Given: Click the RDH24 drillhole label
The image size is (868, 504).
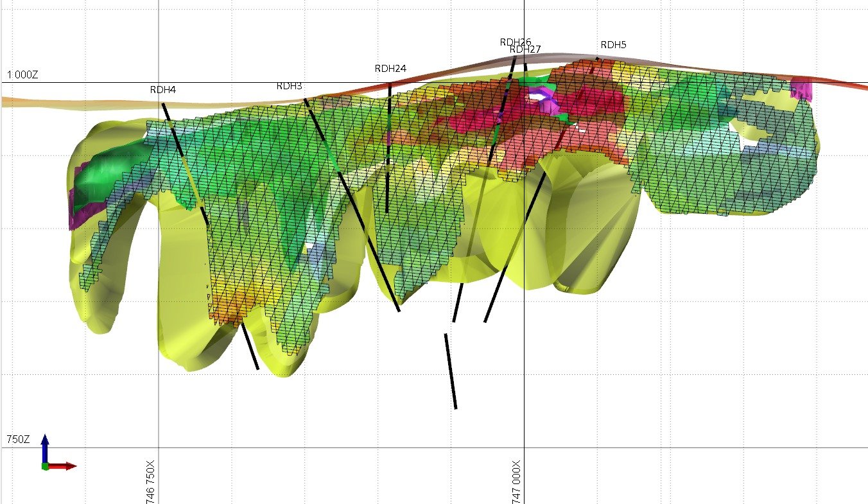Looking at the screenshot, I should coord(390,69).
